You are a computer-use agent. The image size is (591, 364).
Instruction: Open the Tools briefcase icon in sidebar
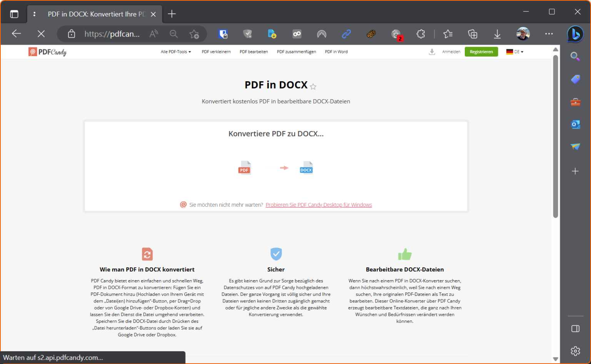pyautogui.click(x=575, y=102)
